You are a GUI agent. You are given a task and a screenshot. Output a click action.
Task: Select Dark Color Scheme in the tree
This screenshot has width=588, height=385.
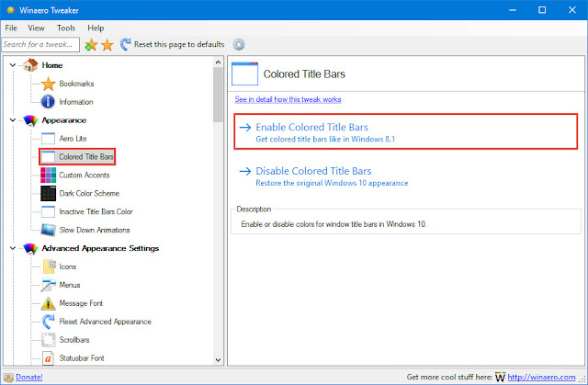coord(89,194)
